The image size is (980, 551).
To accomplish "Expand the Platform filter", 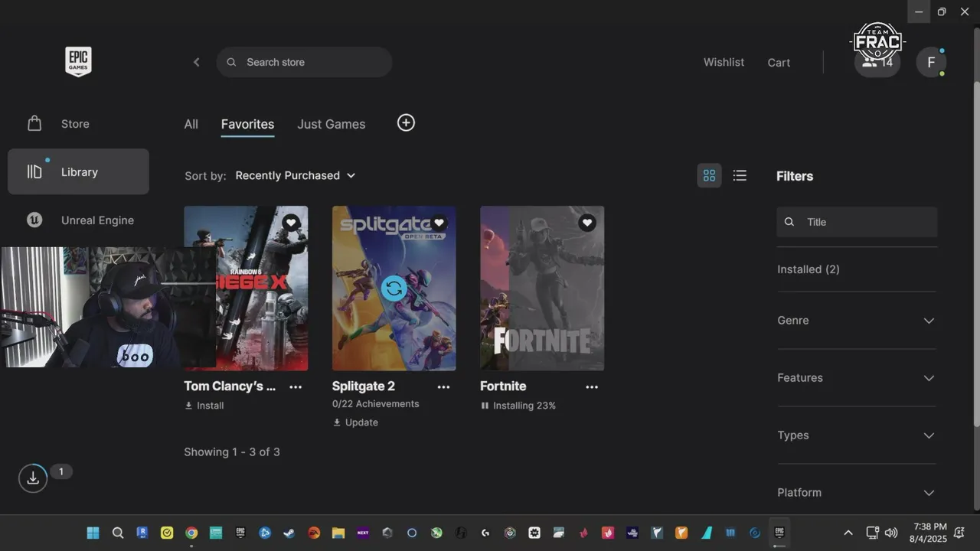I will tap(857, 493).
